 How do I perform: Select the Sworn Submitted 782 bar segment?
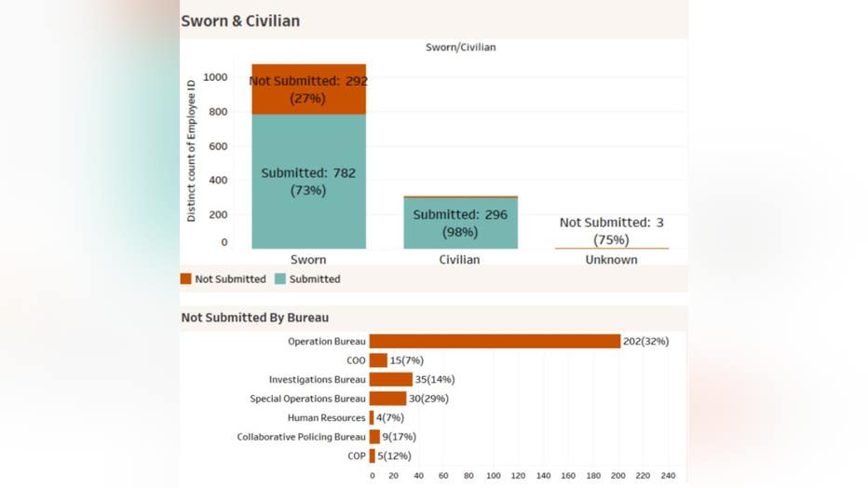point(309,182)
